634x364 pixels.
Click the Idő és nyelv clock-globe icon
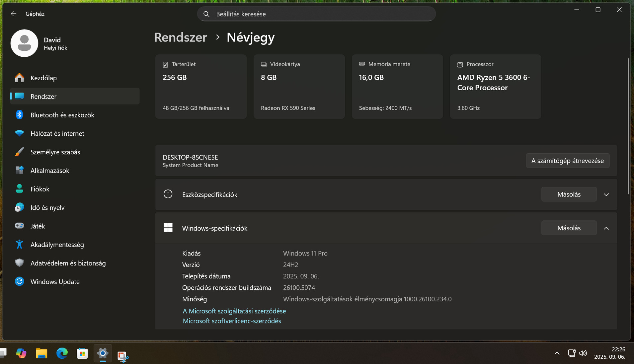[19, 207]
